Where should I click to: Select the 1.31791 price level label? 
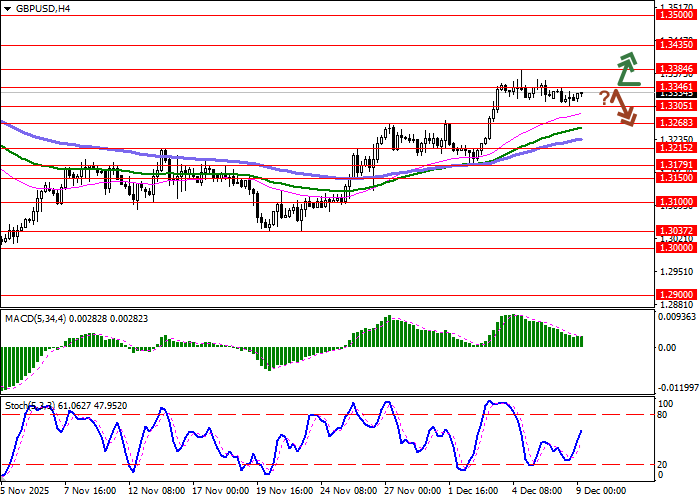[676, 165]
